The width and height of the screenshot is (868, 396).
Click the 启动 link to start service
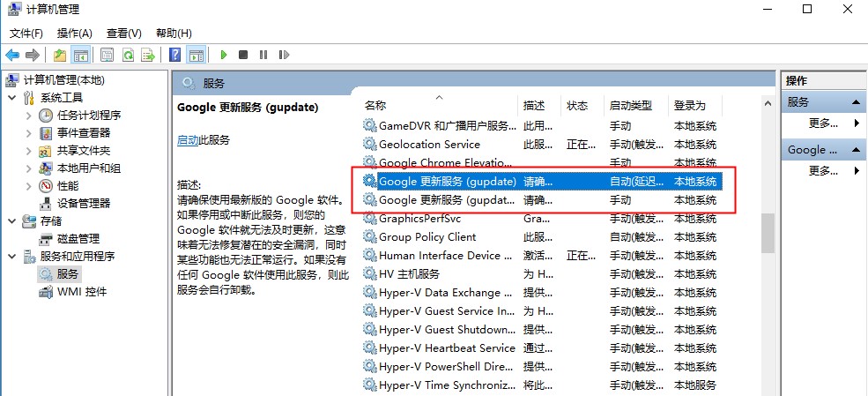tap(188, 140)
